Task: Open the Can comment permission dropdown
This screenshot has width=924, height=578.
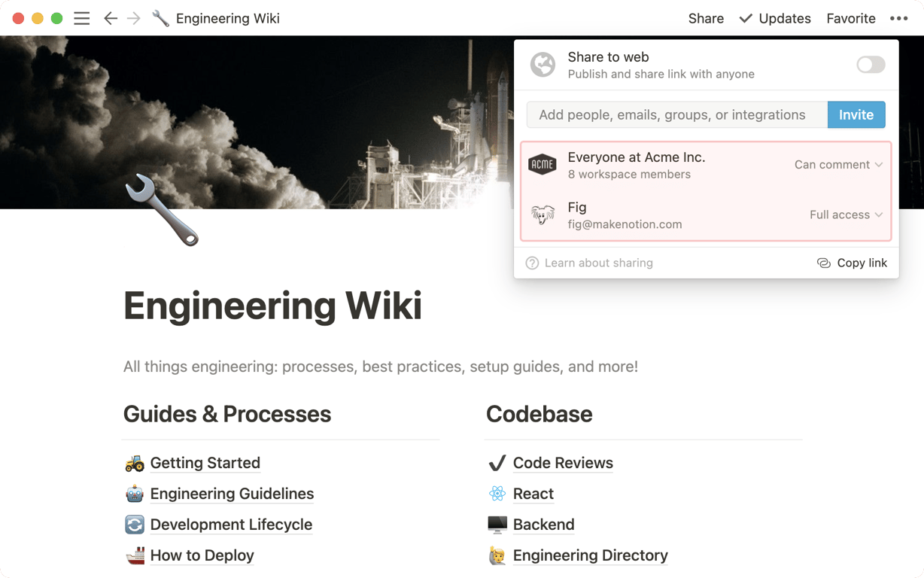Action: coord(838,165)
